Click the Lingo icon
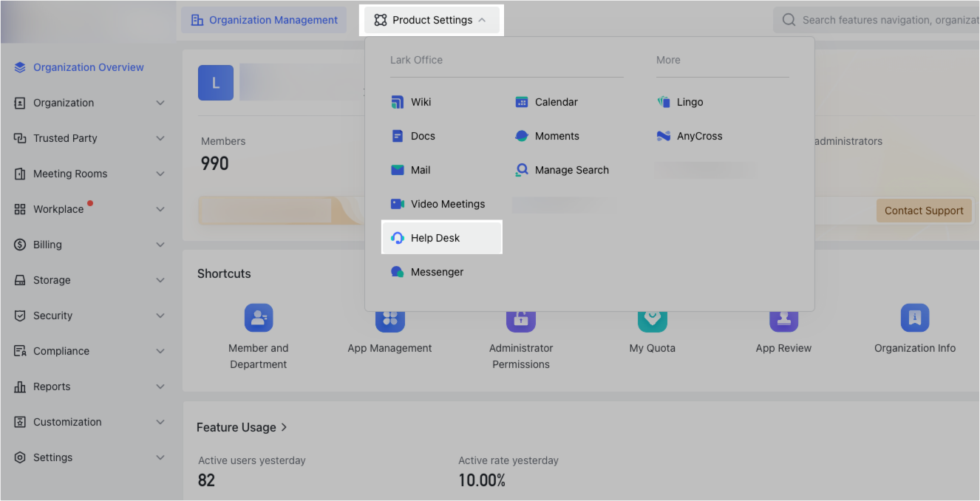The width and height of the screenshot is (980, 501). click(x=664, y=102)
